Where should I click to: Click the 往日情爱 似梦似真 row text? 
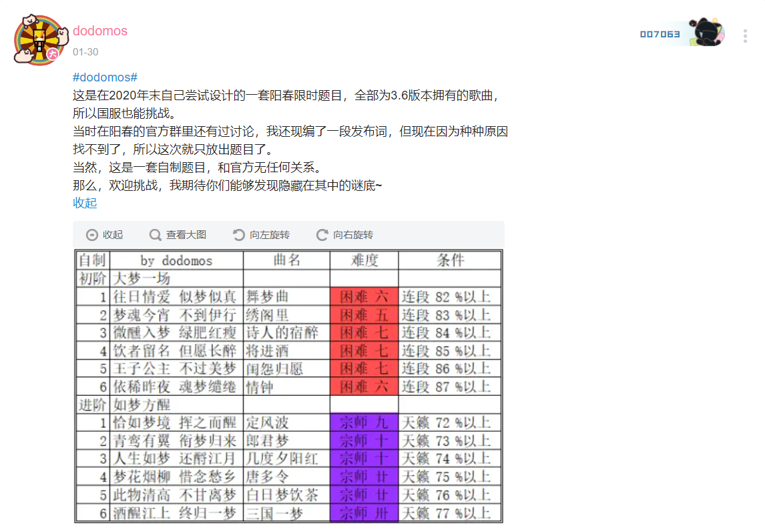click(x=175, y=296)
